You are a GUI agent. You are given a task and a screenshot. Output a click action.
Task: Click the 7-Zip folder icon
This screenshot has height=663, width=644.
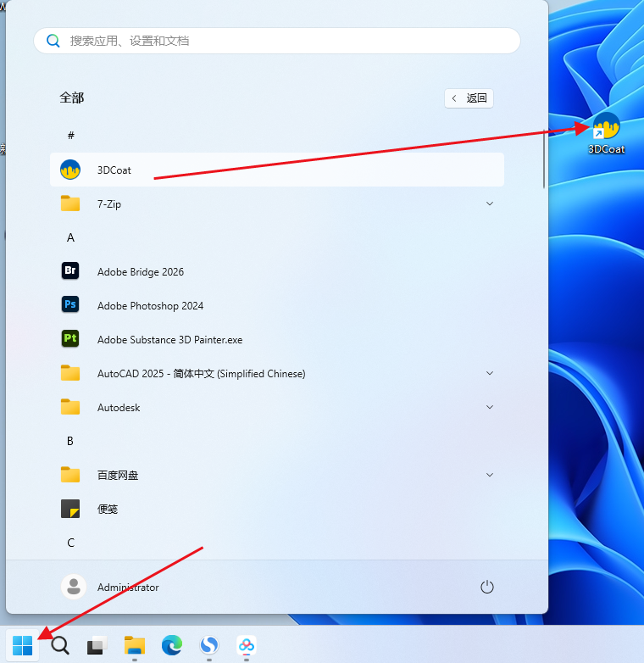(x=70, y=203)
